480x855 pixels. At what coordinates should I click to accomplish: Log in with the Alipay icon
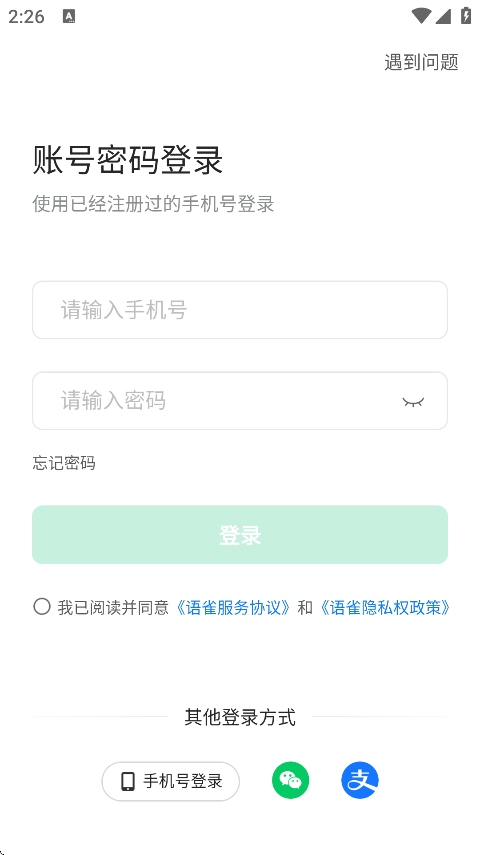[360, 780]
